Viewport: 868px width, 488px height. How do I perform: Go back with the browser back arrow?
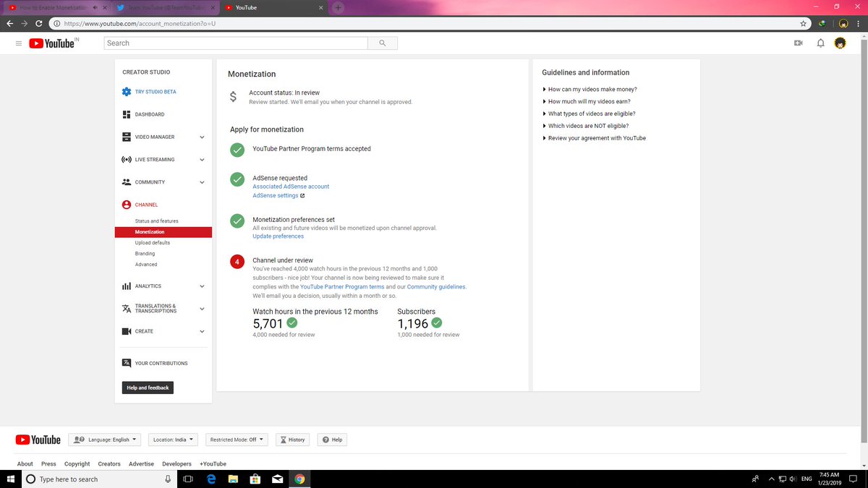click(x=9, y=23)
